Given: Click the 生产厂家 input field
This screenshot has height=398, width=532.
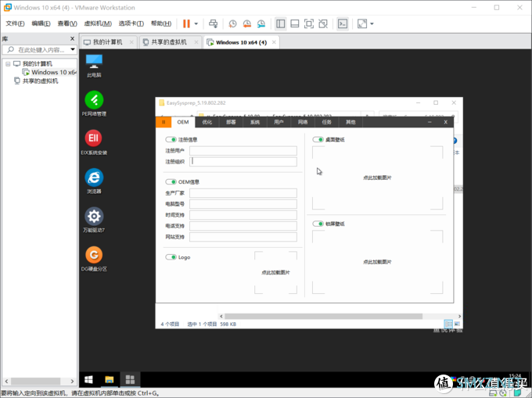Looking at the screenshot, I should coord(243,193).
